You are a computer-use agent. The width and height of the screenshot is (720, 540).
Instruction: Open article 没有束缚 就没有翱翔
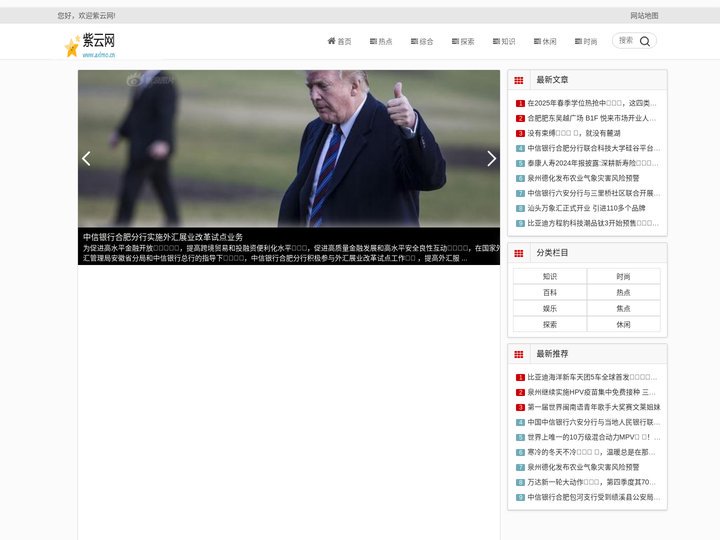click(x=574, y=133)
